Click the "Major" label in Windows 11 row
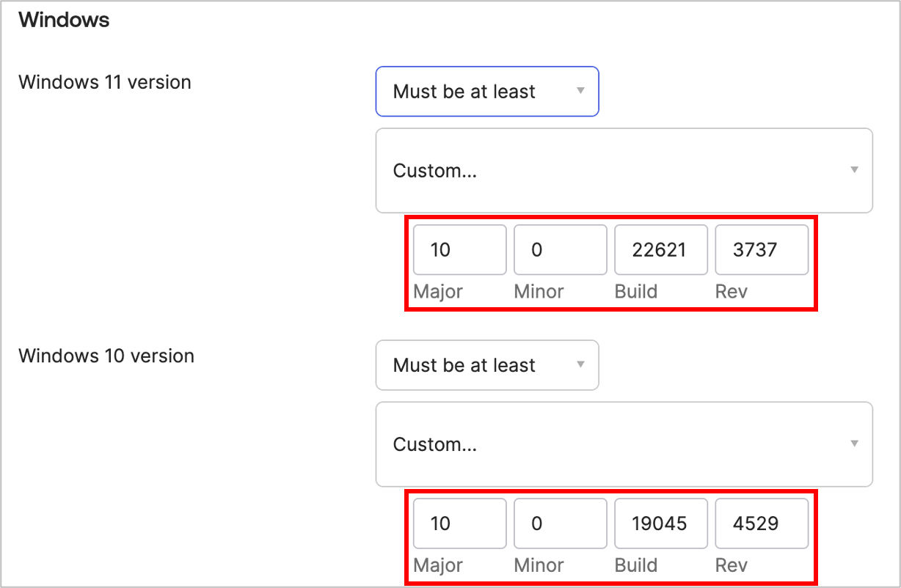Viewport: 901px width, 588px height. tap(438, 292)
